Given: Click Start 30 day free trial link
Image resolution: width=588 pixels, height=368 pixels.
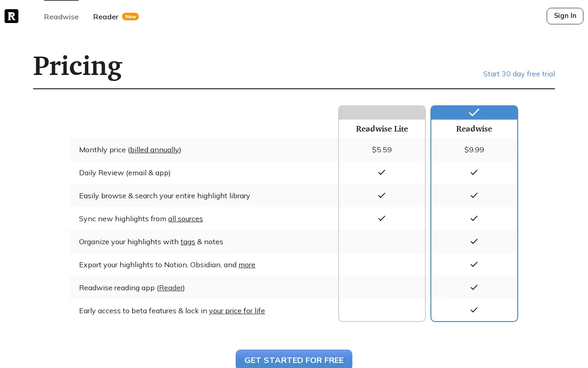Looking at the screenshot, I should 519,74.
